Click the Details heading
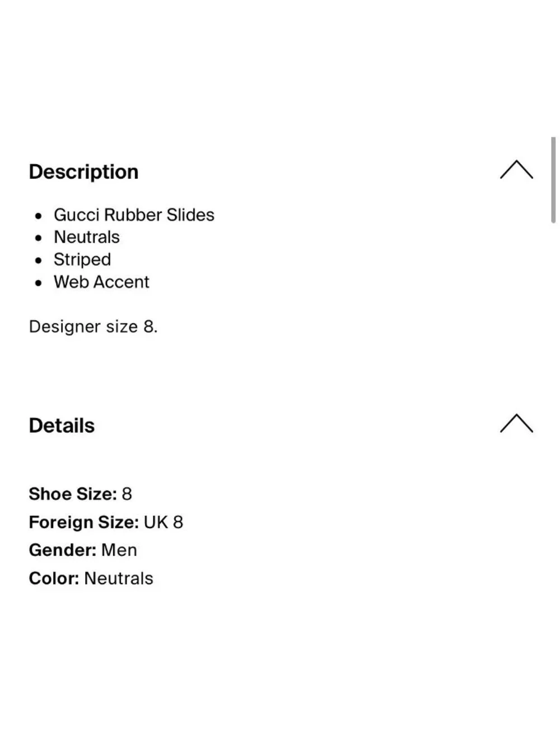This screenshot has height=747, width=560. click(x=62, y=426)
